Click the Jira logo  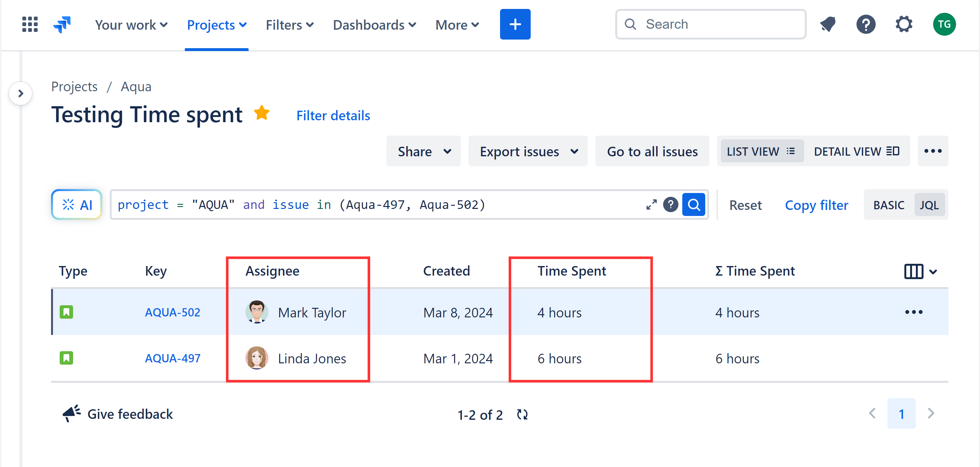(62, 24)
